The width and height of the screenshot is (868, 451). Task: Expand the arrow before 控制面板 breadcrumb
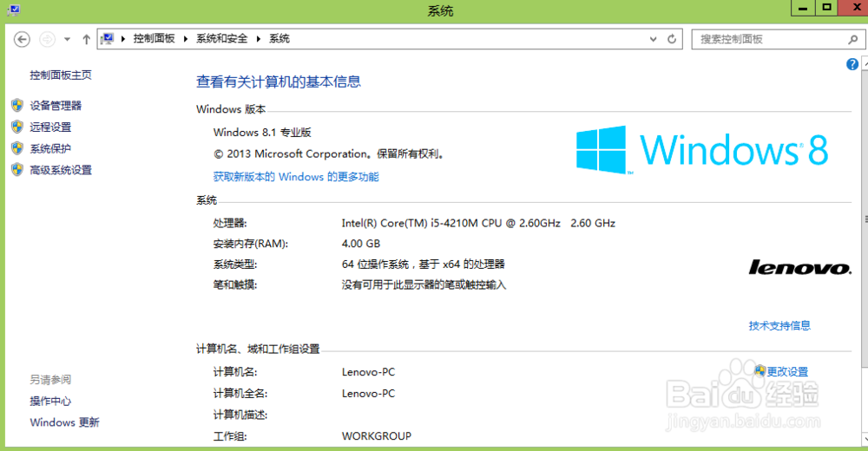(123, 39)
